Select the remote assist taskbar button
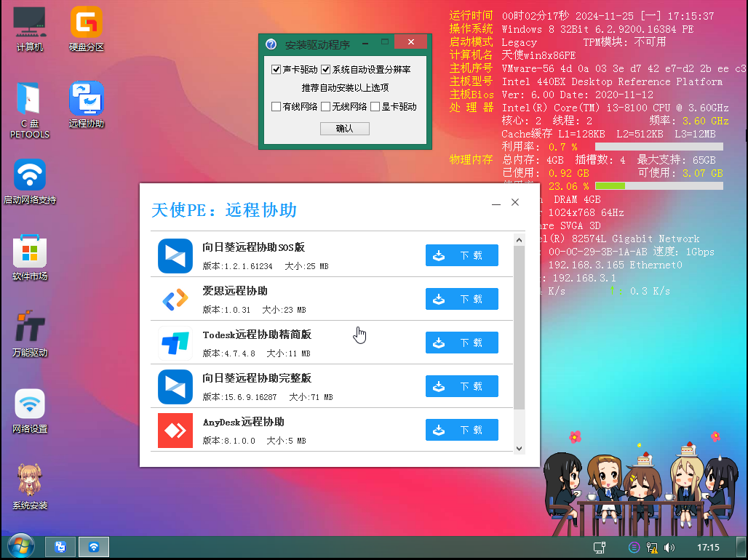Viewport: 748px width, 560px height. point(60,547)
